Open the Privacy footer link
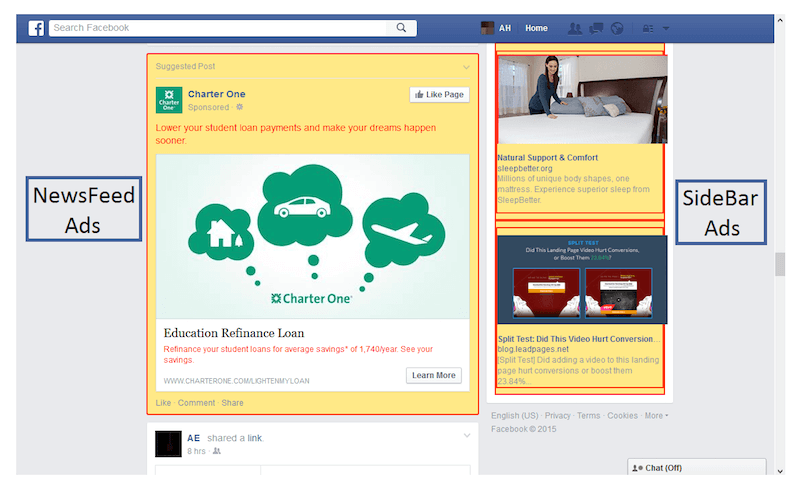 pos(558,416)
